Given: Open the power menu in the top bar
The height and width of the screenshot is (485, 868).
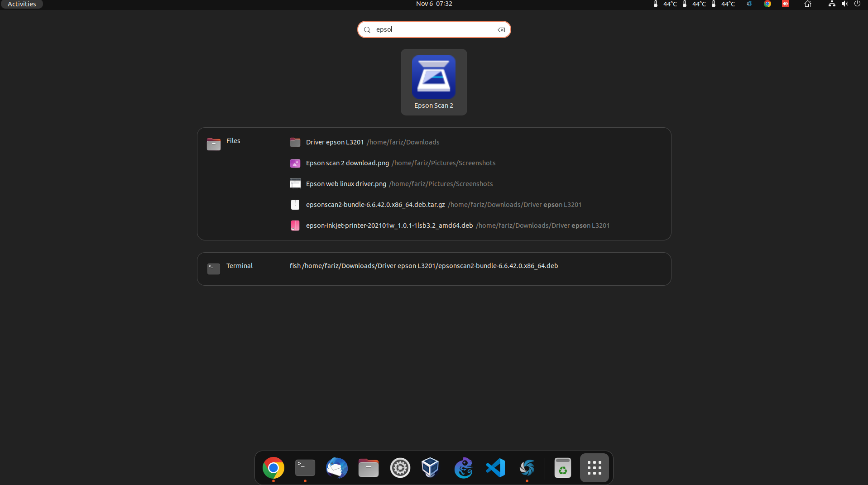Looking at the screenshot, I should 858,4.
